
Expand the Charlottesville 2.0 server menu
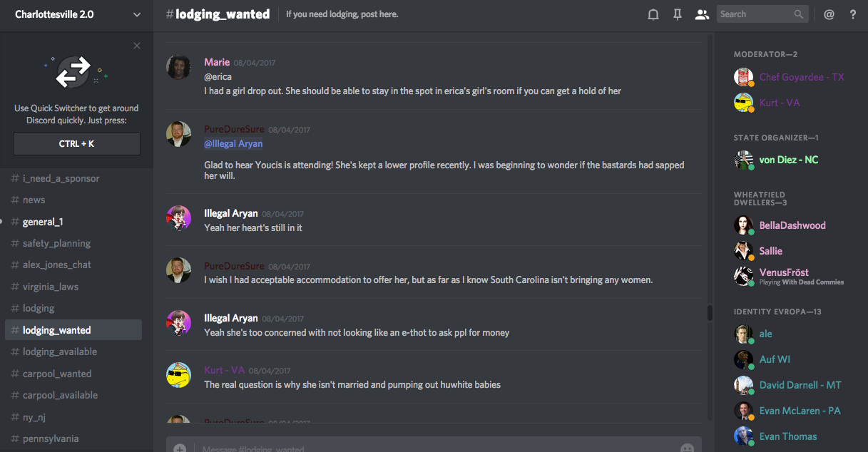click(x=137, y=14)
